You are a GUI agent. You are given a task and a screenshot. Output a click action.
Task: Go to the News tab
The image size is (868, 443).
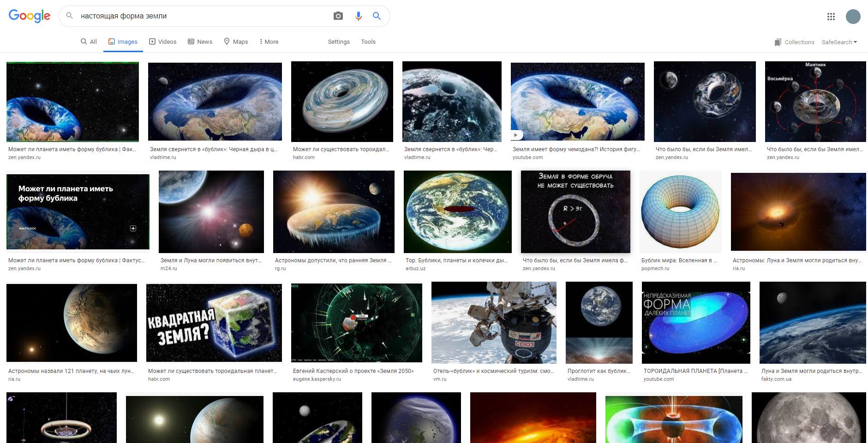[x=200, y=41]
